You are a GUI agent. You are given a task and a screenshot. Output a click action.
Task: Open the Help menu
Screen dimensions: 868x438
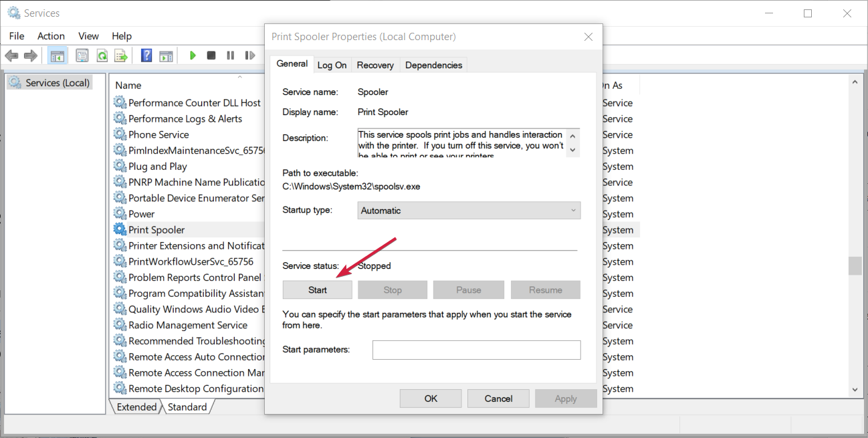point(122,36)
